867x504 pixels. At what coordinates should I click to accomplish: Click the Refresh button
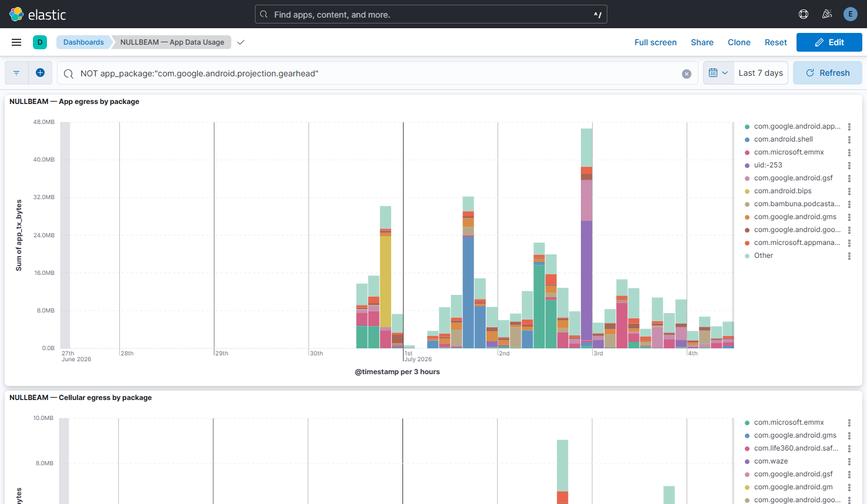(827, 73)
